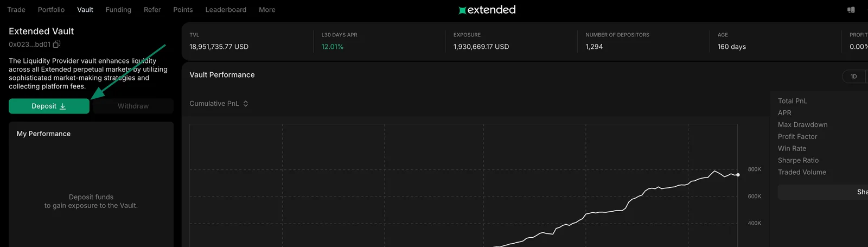Click the green Deposit button
The height and width of the screenshot is (247, 868).
click(x=49, y=106)
